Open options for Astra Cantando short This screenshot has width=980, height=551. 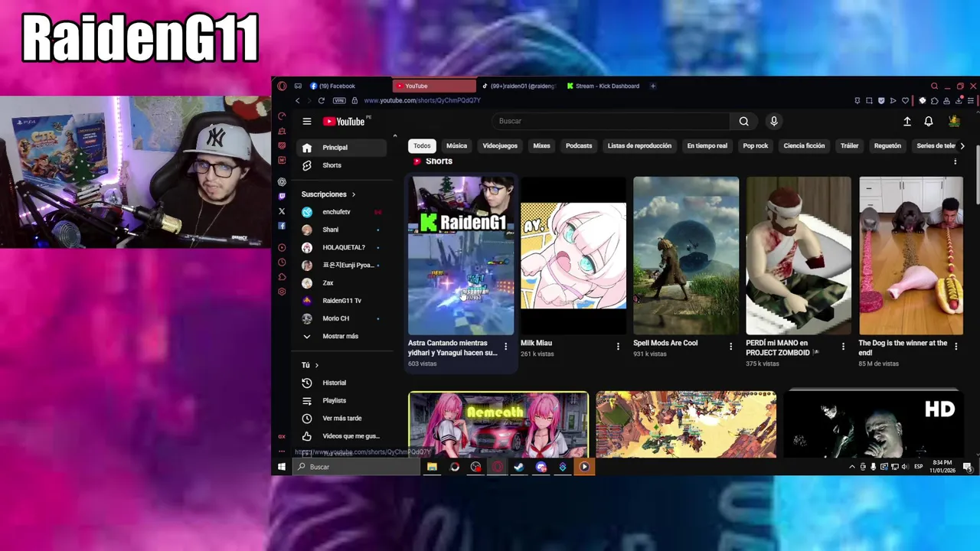pos(505,347)
